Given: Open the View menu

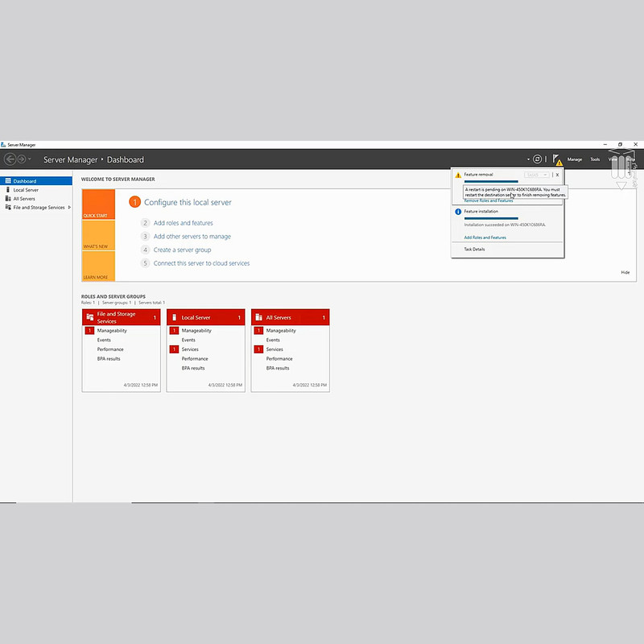Looking at the screenshot, I should click(613, 159).
